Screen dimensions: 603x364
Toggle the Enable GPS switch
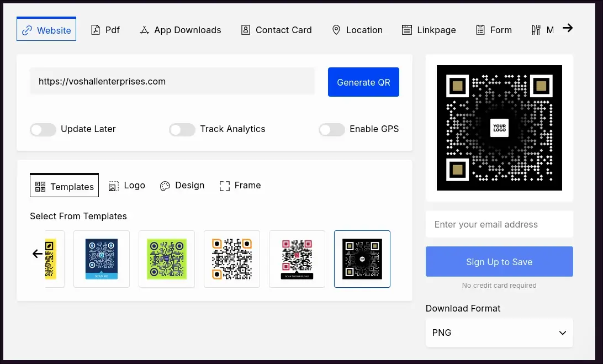click(x=332, y=129)
